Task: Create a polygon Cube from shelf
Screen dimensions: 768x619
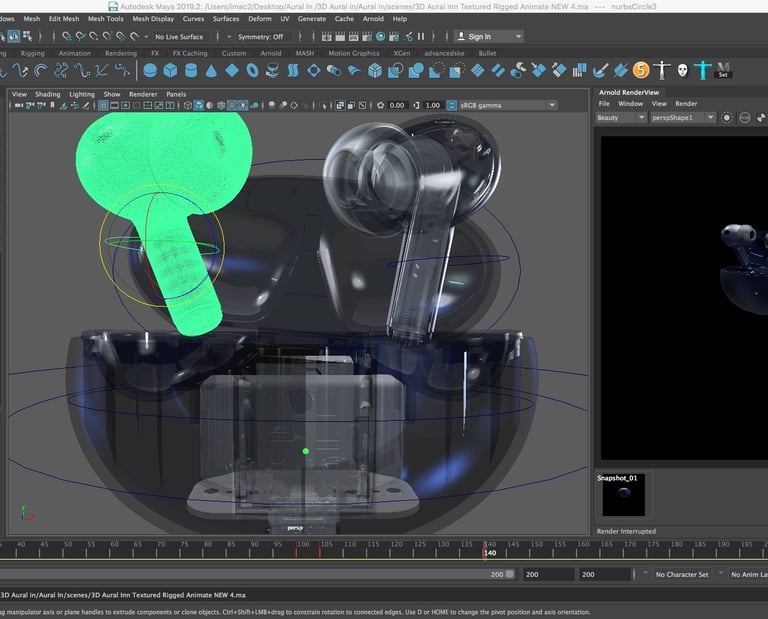Action: pos(171,71)
